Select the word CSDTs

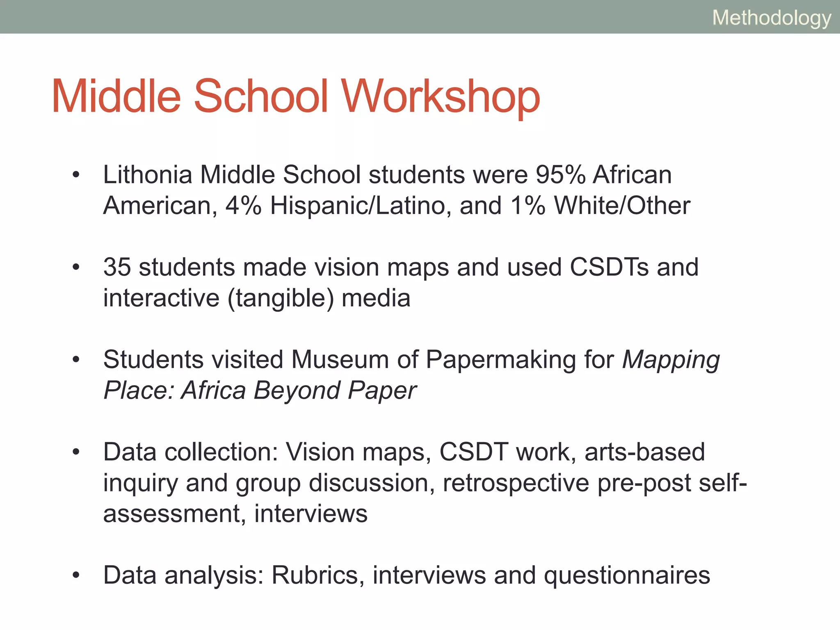click(x=609, y=267)
